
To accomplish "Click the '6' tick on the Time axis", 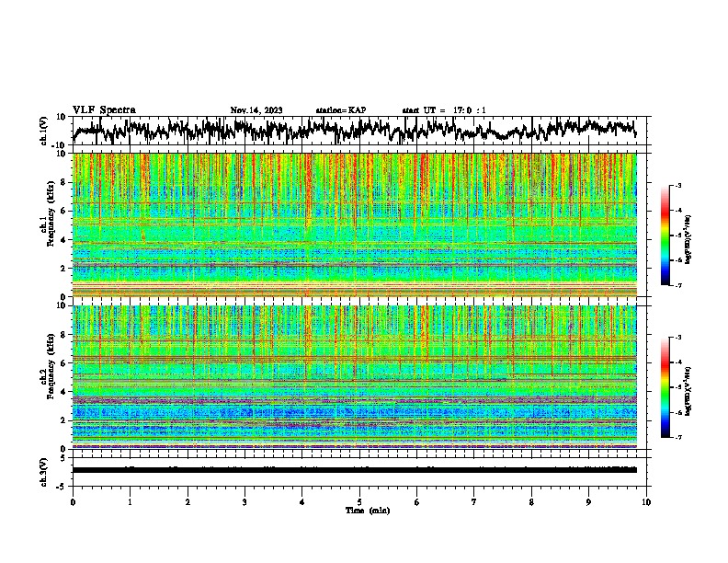I will tap(417, 502).
